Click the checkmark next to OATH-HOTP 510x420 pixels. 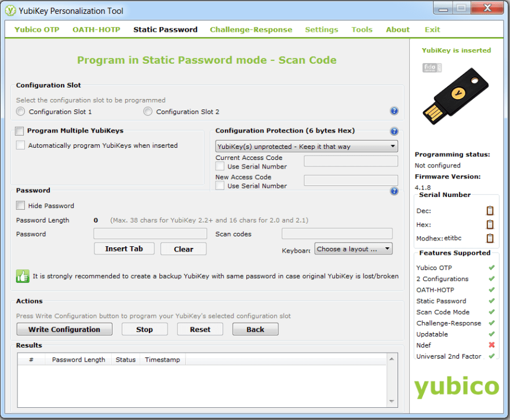click(x=491, y=290)
